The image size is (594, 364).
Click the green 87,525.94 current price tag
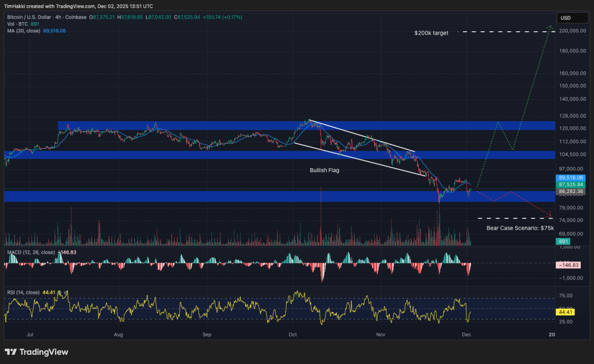(571, 184)
